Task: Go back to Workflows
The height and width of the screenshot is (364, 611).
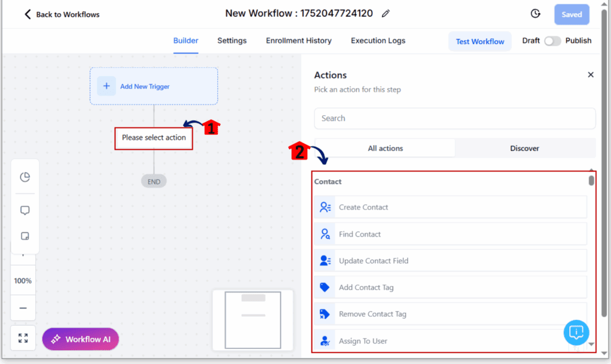Action: (62, 14)
